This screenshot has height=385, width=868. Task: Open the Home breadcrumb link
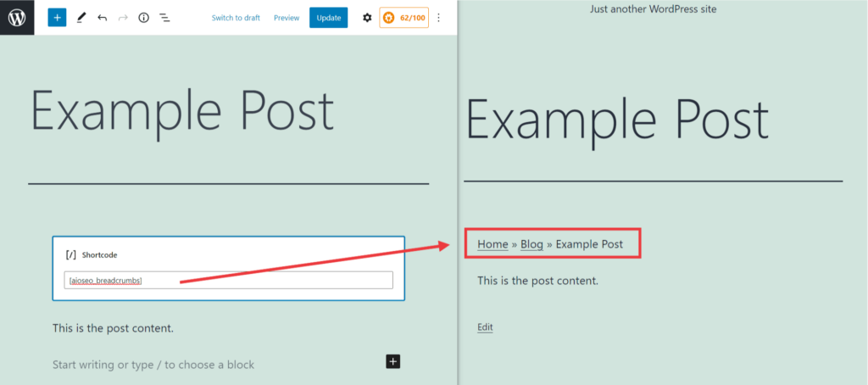click(x=492, y=244)
